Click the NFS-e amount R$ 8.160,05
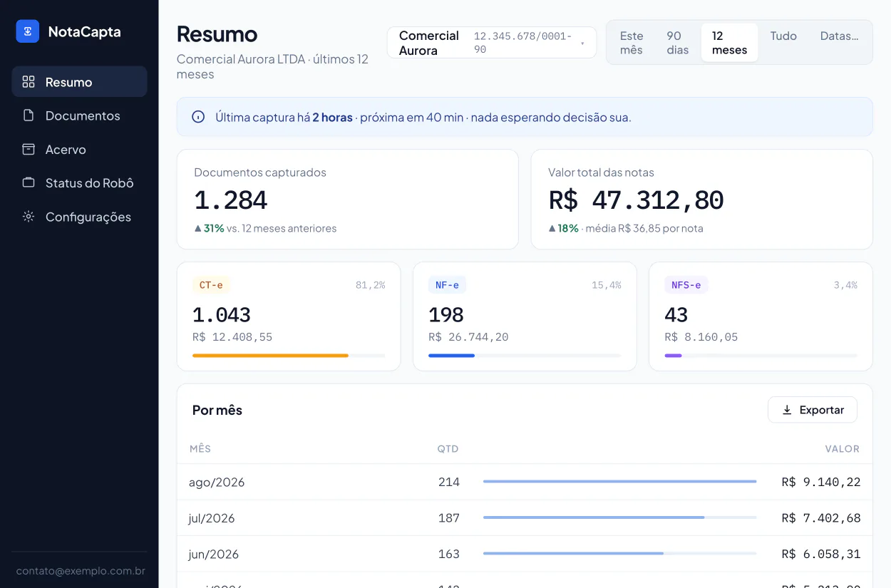Viewport: 891px width, 588px height. (x=701, y=337)
